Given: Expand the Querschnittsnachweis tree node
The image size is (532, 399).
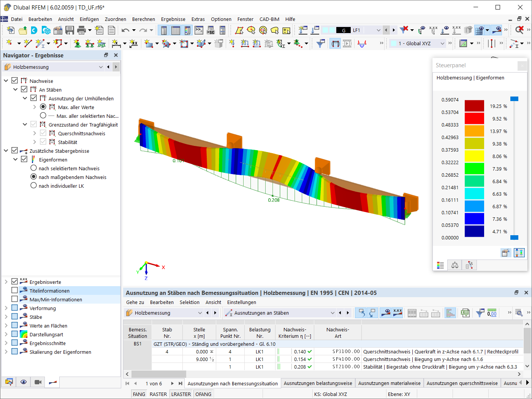Looking at the screenshot, I should (x=35, y=133).
